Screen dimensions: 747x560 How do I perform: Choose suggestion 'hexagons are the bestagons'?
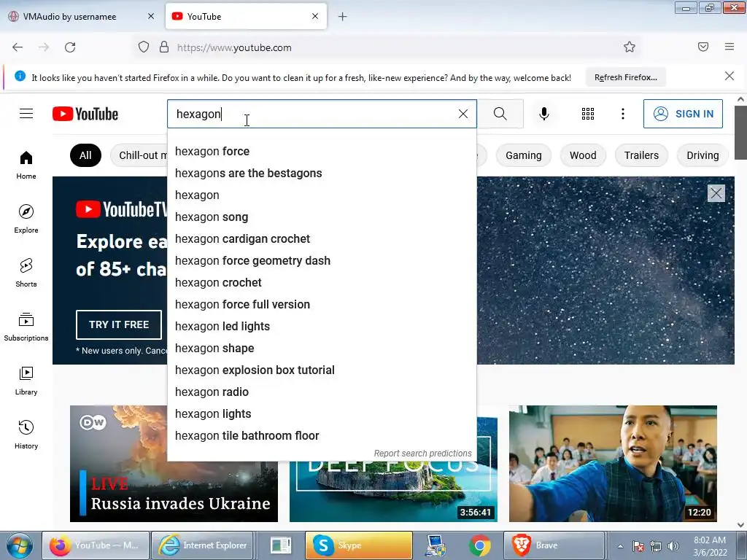point(322,174)
